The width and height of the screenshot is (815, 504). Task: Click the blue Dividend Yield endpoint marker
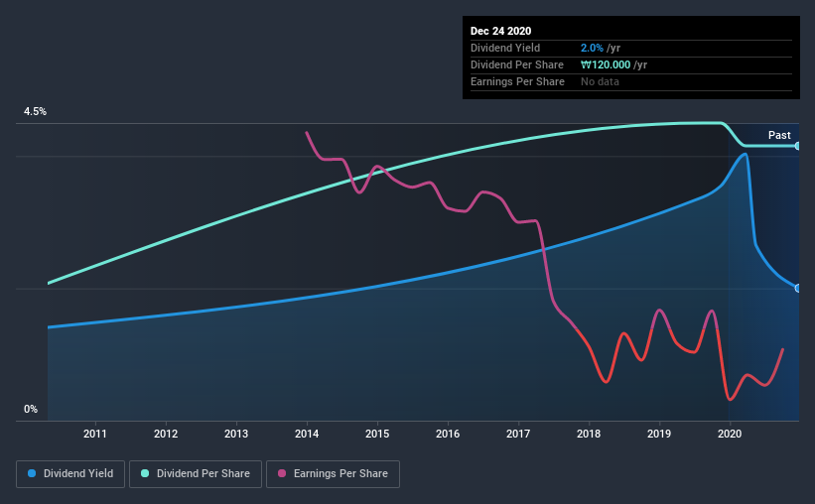[x=798, y=289]
